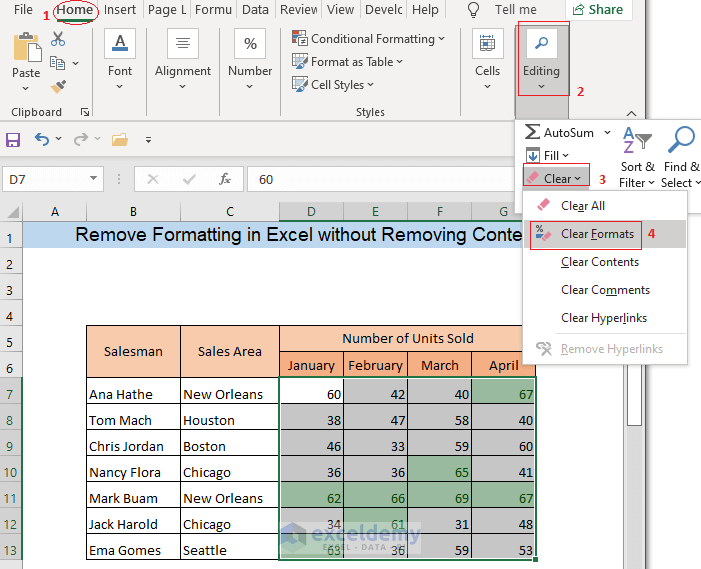Viewport: 701px width, 569px height.
Task: Collapse the ribbon with the up chevron
Action: coord(631,113)
